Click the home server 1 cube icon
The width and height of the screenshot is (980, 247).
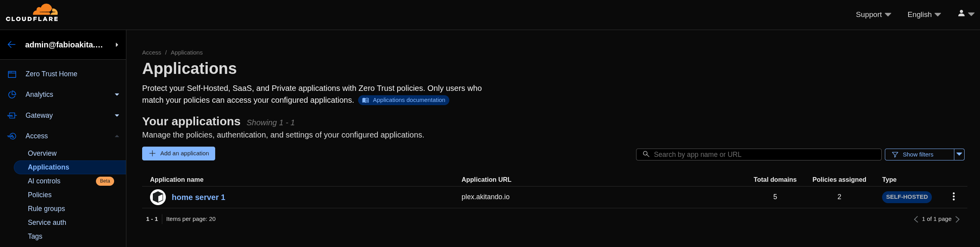(x=158, y=197)
